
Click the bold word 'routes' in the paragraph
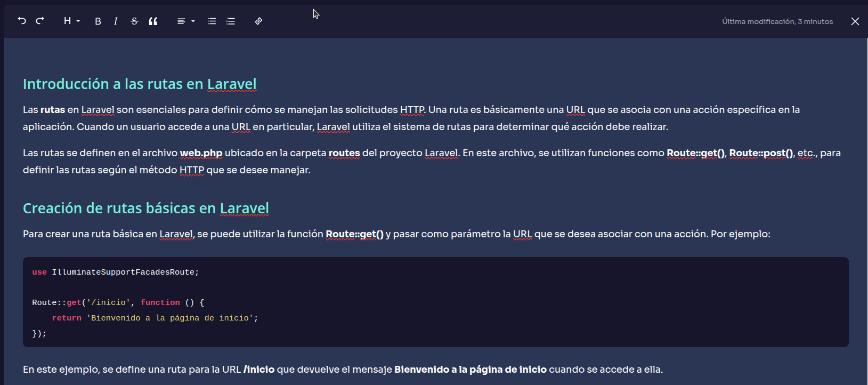(x=344, y=153)
